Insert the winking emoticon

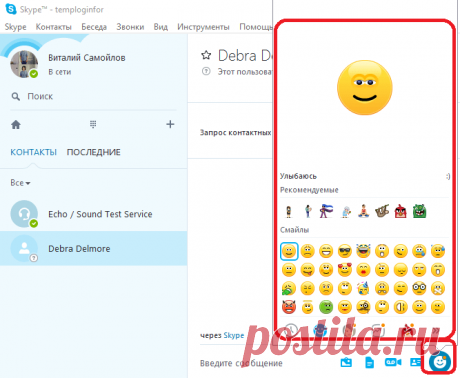click(x=401, y=251)
